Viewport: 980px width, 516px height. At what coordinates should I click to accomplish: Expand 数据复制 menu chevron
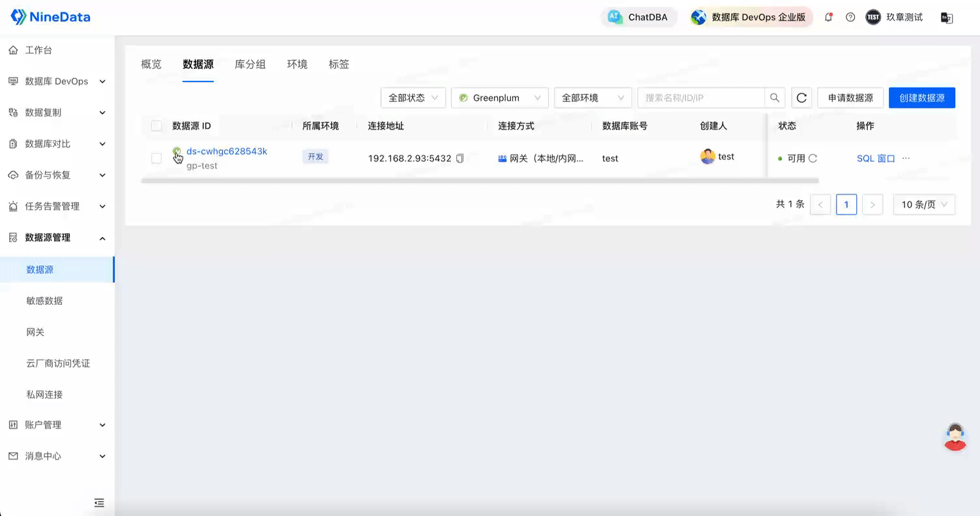[x=102, y=113]
